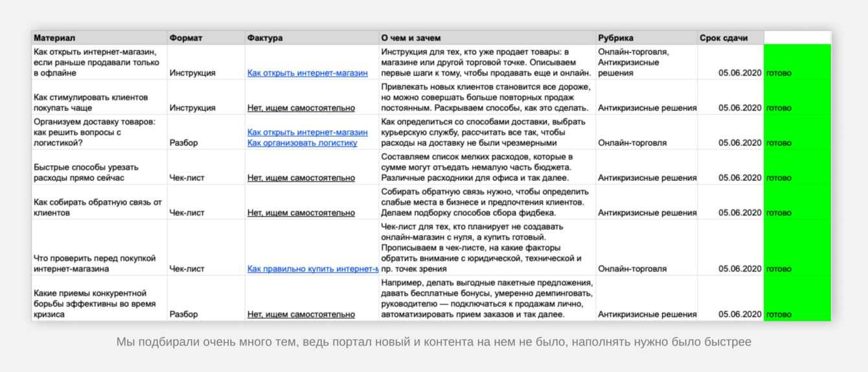Select the empty header cell above green column
The width and height of the screenshot is (868, 372).
click(x=797, y=38)
